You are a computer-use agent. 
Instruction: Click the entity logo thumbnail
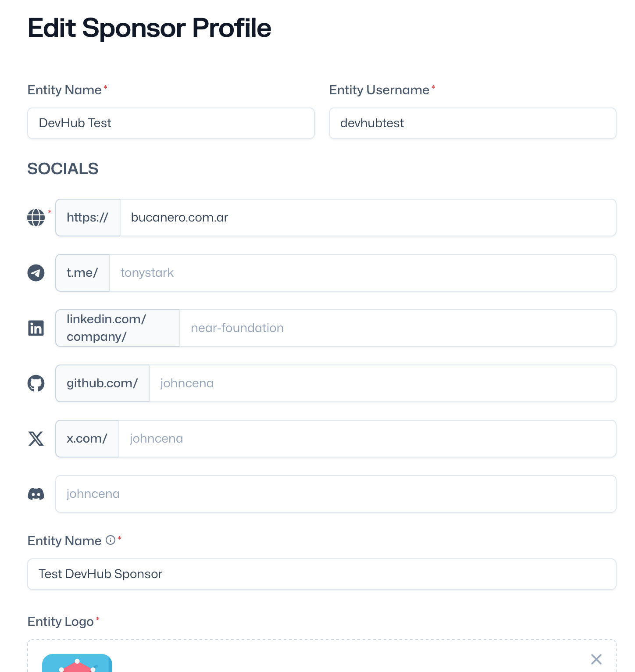[x=77, y=663]
